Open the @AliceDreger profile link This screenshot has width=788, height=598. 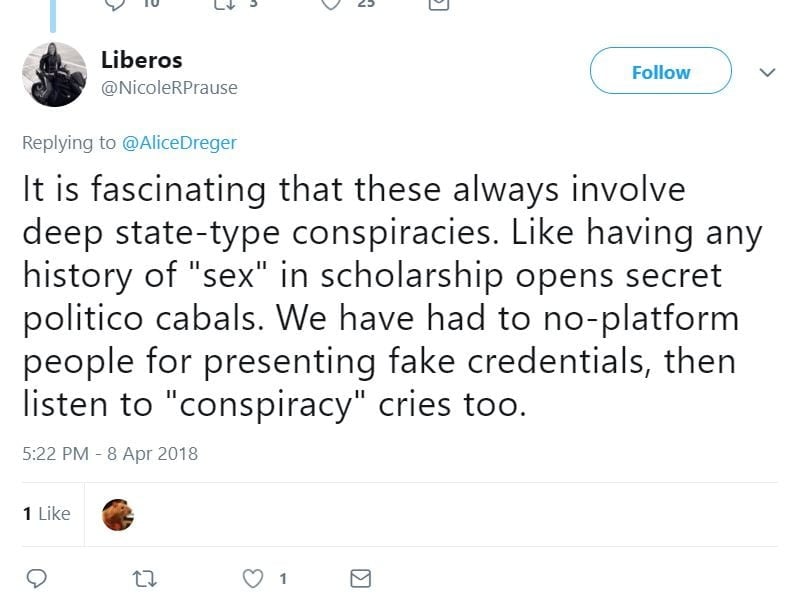point(179,143)
